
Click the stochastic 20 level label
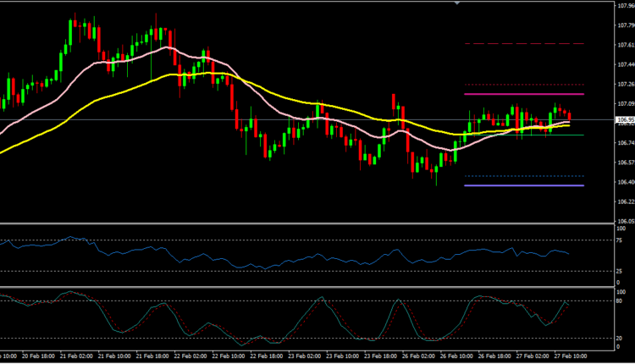pyautogui.click(x=622, y=338)
